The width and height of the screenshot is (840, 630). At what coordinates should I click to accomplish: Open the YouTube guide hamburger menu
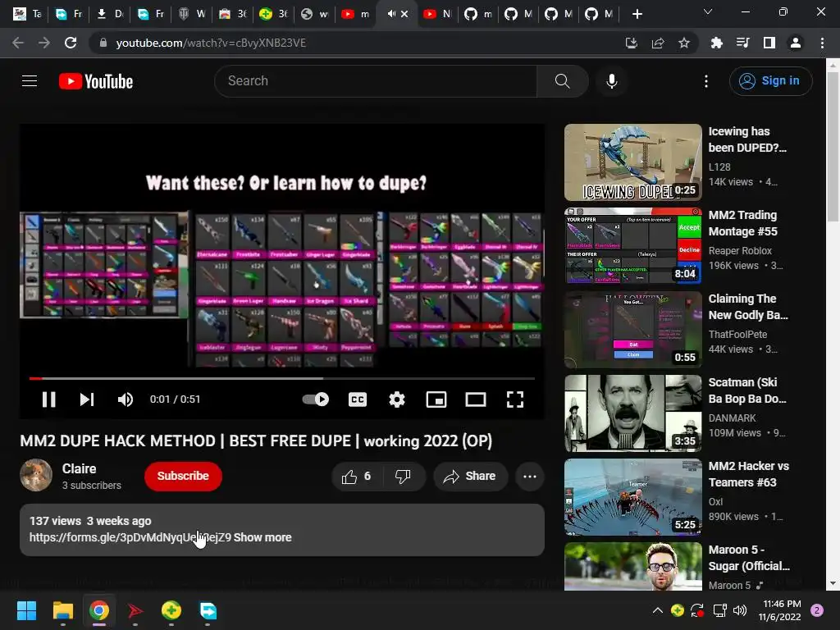(x=30, y=81)
